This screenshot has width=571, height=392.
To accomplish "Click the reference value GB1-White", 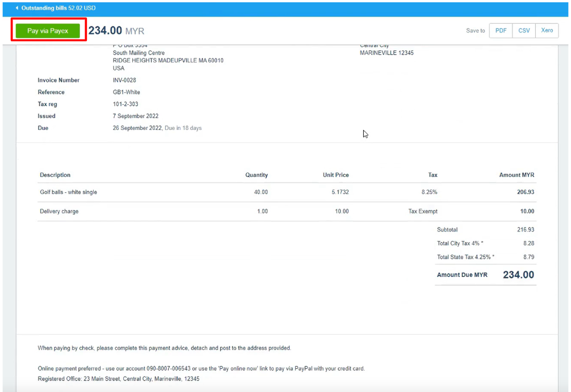I will pyautogui.click(x=127, y=92).
